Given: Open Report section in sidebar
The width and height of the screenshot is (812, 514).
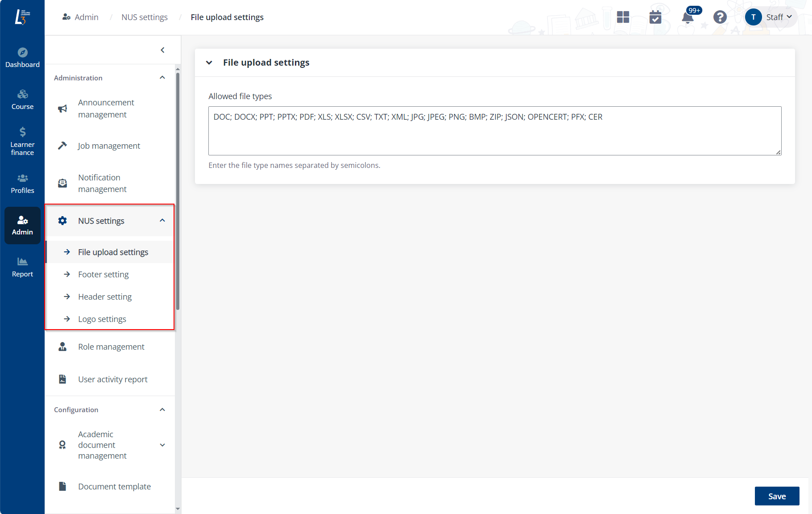Looking at the screenshot, I should pos(22,267).
